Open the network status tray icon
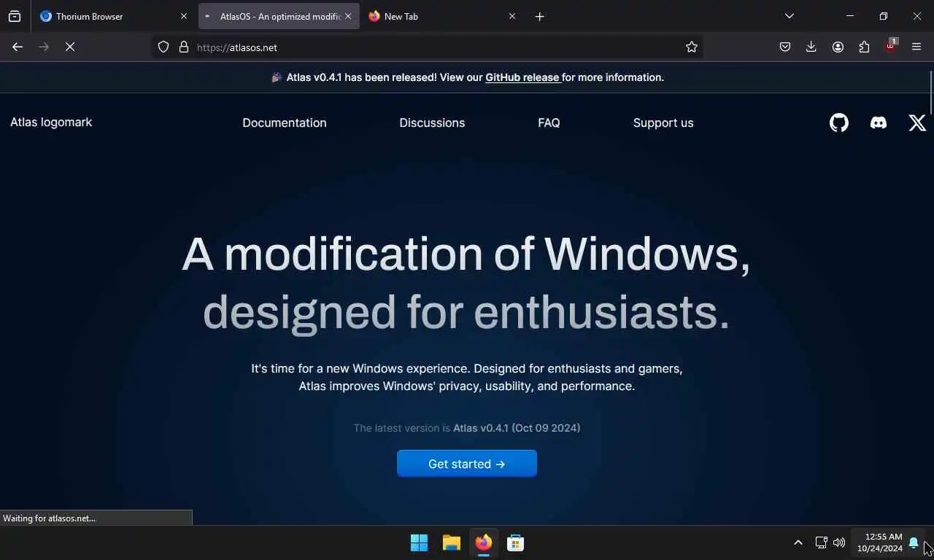The image size is (934, 560). tap(821, 542)
